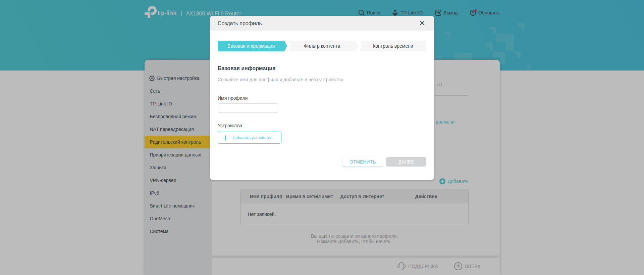Click the ДАЛЕЕ button
The image size is (644, 275).
[406, 162]
